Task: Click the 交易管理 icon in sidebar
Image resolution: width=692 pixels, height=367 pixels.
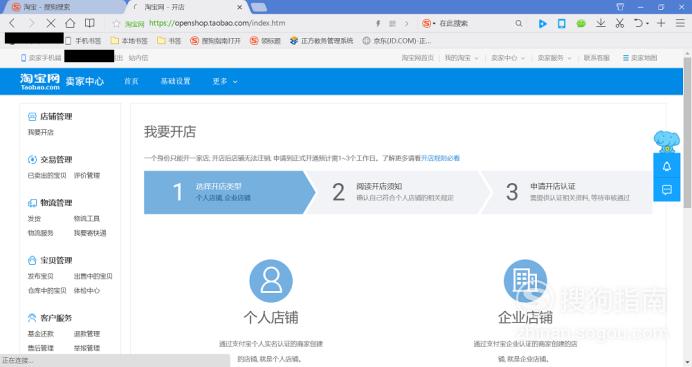Action: click(x=32, y=160)
